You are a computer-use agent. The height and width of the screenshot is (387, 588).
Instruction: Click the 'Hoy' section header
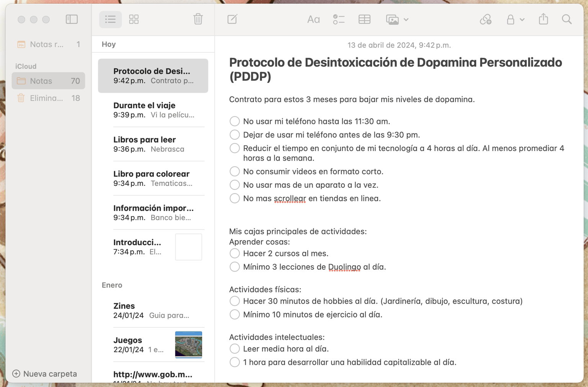pyautogui.click(x=109, y=44)
